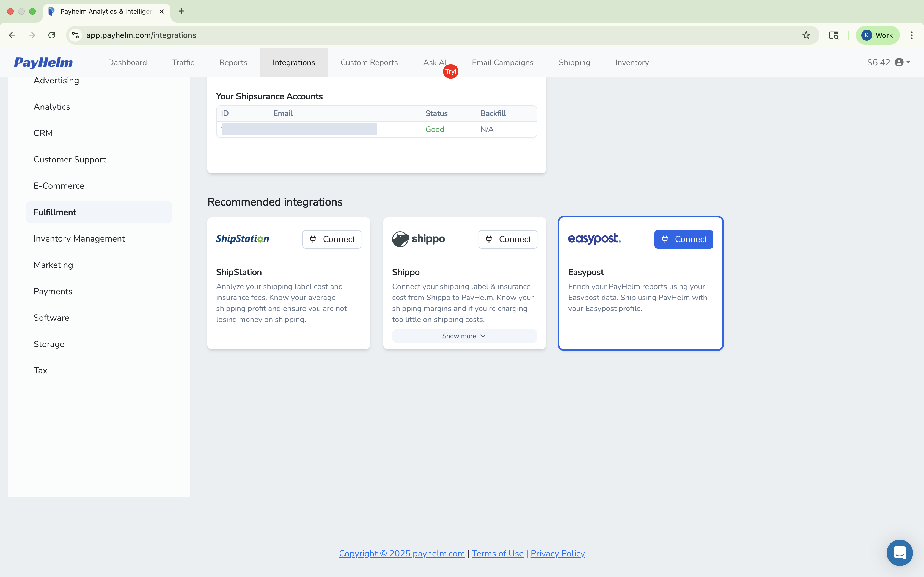Open a new browser tab
Viewport: 924px width, 577px height.
click(x=181, y=12)
